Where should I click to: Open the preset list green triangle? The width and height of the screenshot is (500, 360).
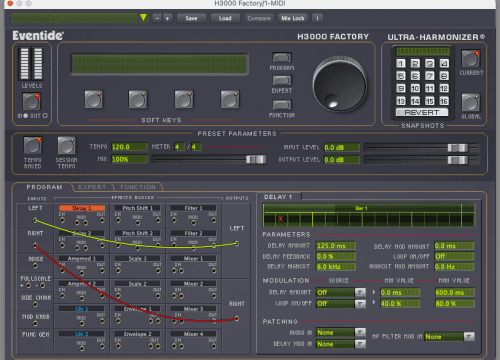click(143, 18)
